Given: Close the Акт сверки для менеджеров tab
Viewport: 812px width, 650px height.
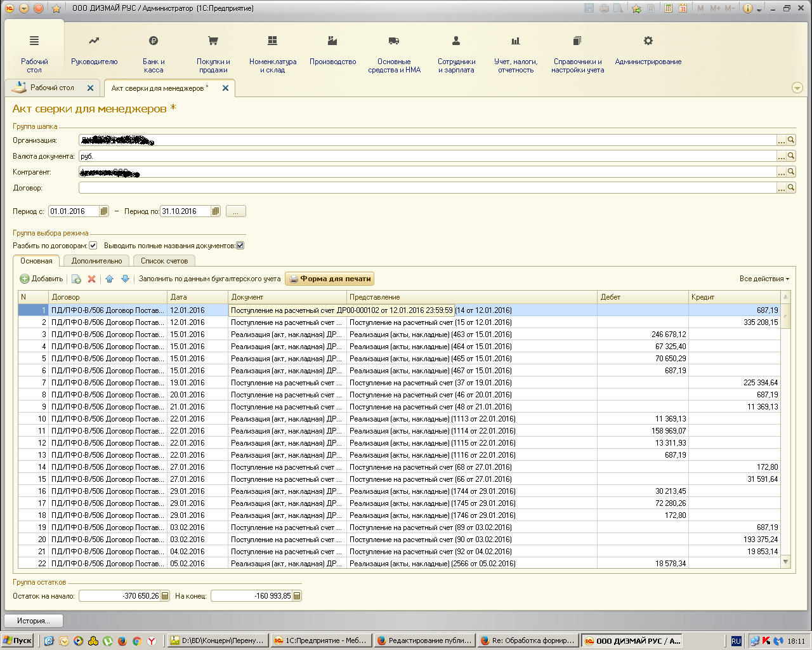Looking at the screenshot, I should [x=225, y=88].
